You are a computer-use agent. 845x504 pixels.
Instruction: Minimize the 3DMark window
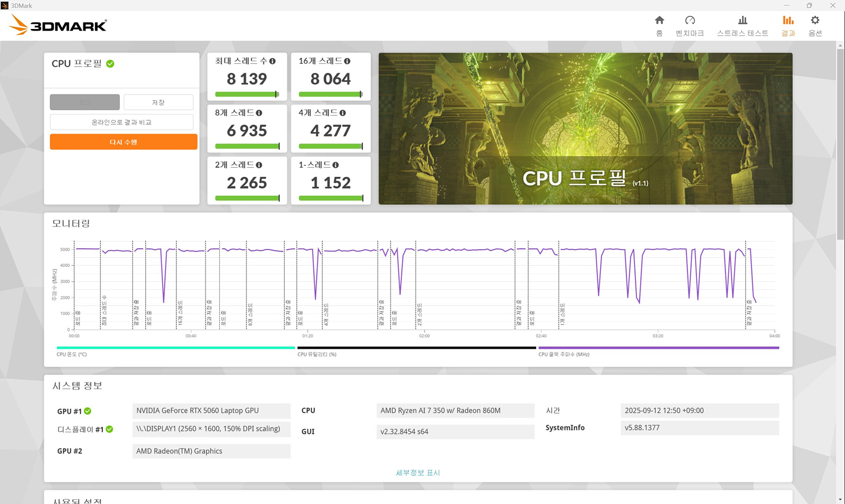coord(786,5)
